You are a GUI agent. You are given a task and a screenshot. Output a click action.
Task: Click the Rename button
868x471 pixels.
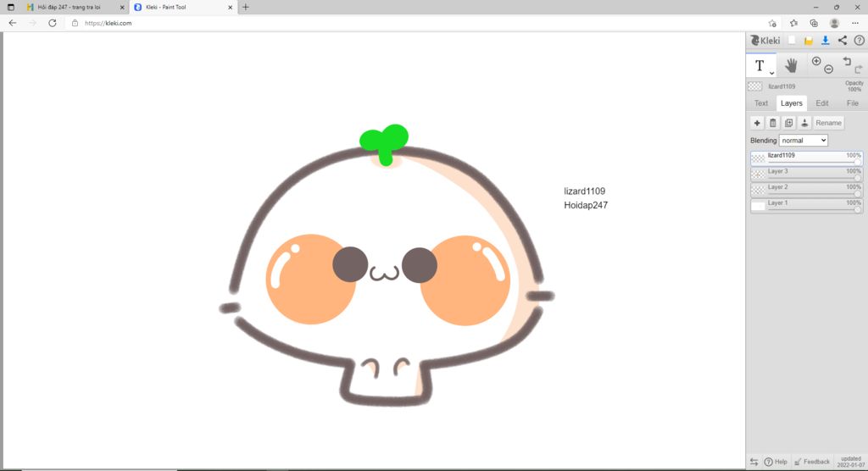[828, 123]
